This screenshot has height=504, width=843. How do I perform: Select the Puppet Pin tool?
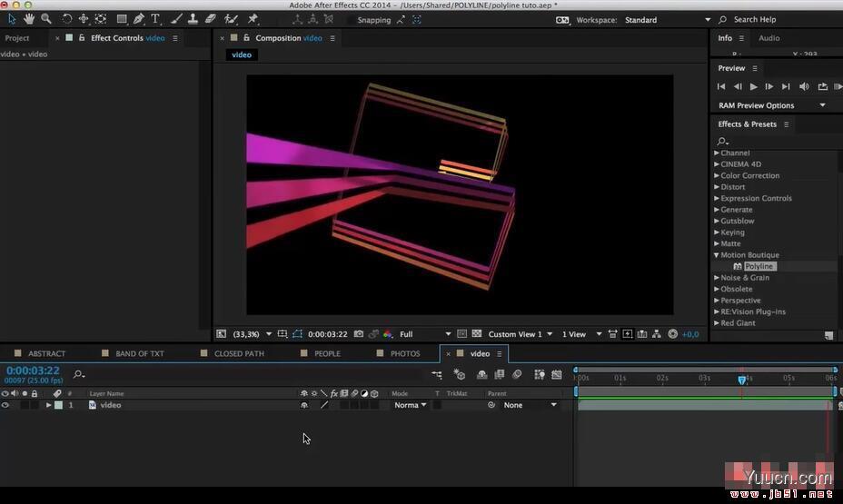pyautogui.click(x=253, y=19)
